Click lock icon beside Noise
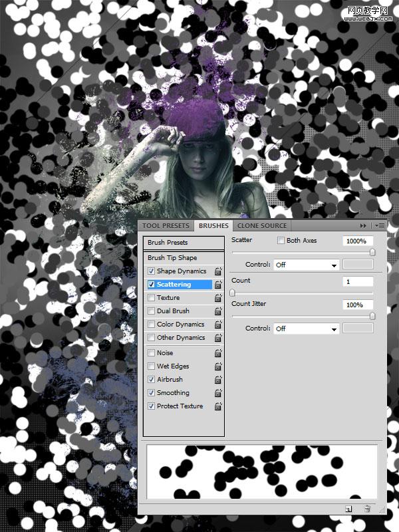 point(218,353)
